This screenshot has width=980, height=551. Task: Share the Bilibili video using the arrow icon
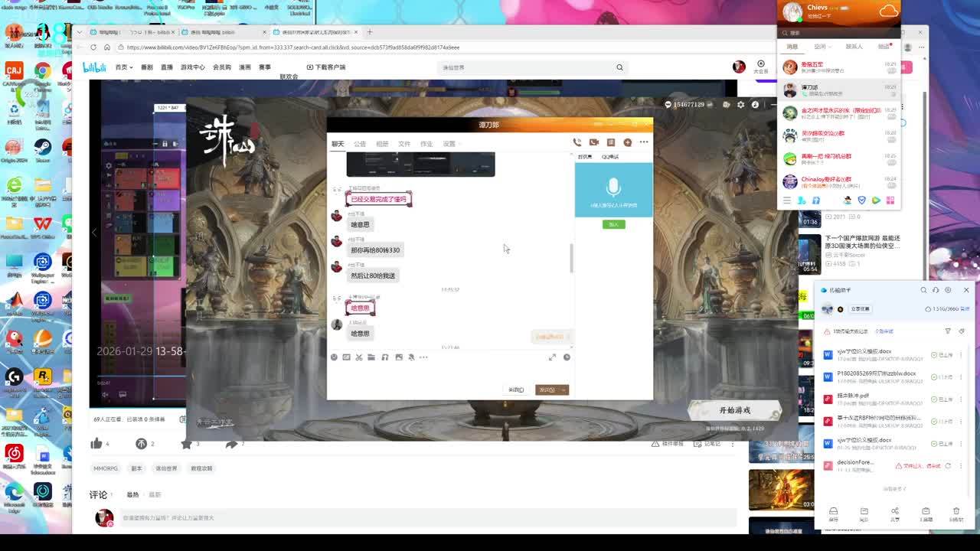point(231,443)
